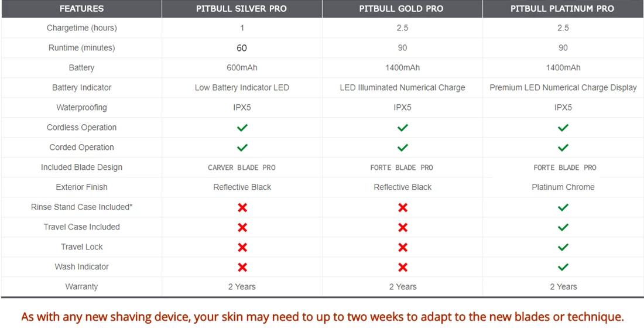This screenshot has height=332, width=644.
Task: Click Silver Pro Wash Indicator red X
Action: point(242,267)
